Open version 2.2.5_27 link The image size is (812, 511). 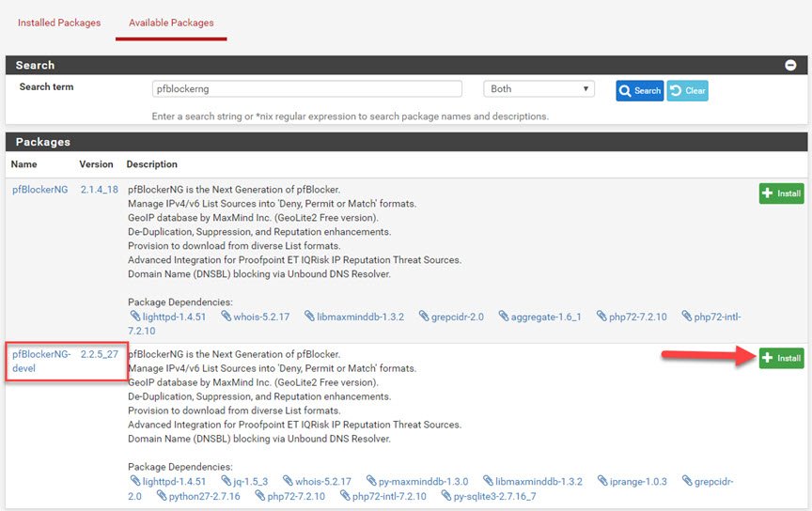click(100, 354)
